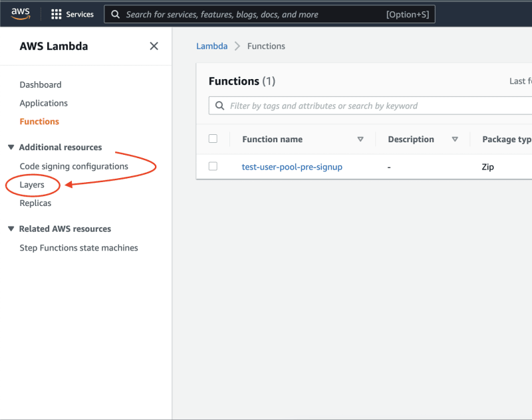This screenshot has width=532, height=420.
Task: Tick checkbox for test-user-pool-pre-signup row
Action: point(213,166)
